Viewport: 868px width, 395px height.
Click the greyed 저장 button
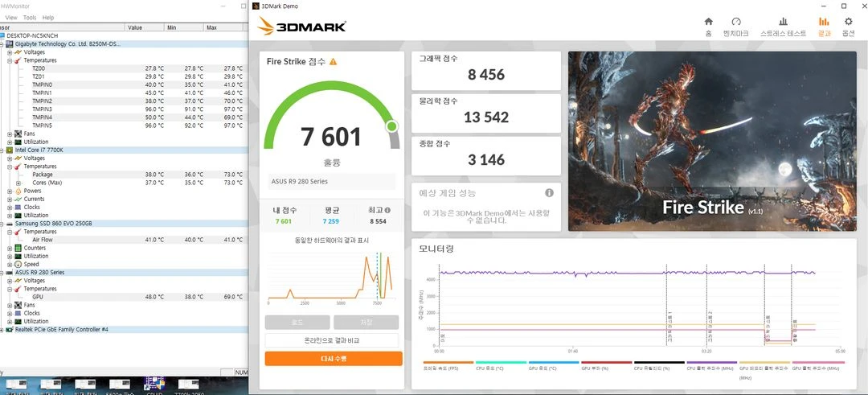[366, 323]
